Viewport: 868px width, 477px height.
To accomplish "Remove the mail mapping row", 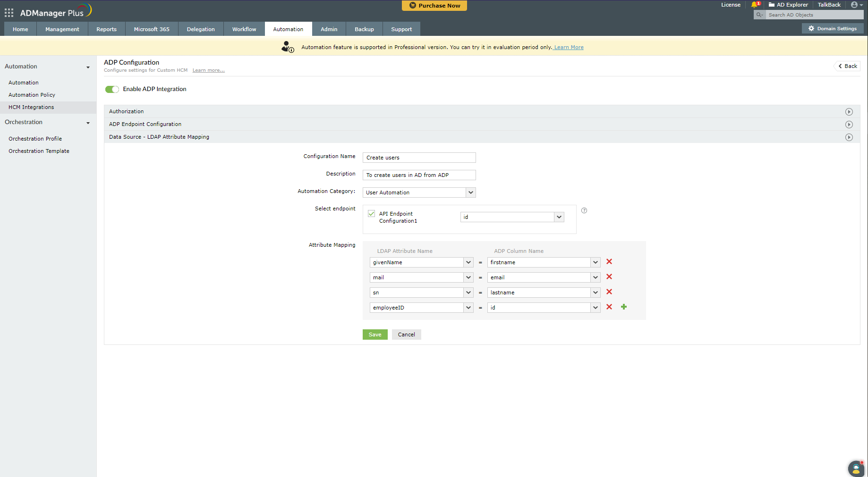I will 609,276.
